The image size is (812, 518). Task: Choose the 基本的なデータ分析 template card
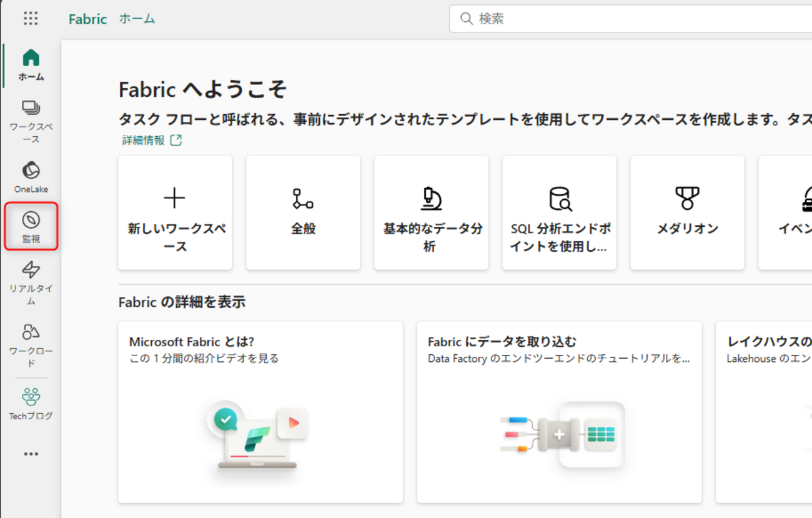(431, 213)
